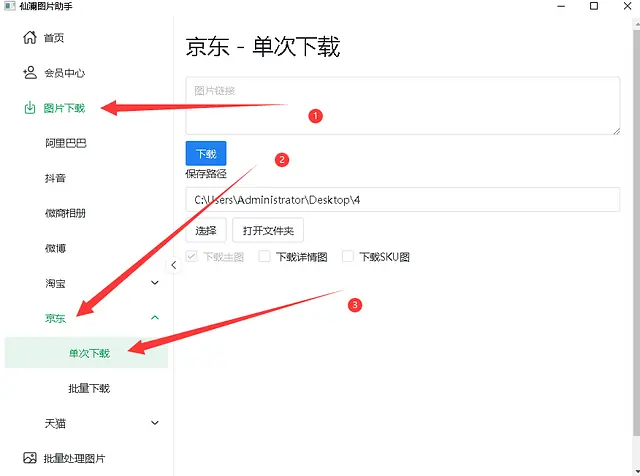The height and width of the screenshot is (476, 640).
Task: Maximize the application window
Action: click(594, 6)
